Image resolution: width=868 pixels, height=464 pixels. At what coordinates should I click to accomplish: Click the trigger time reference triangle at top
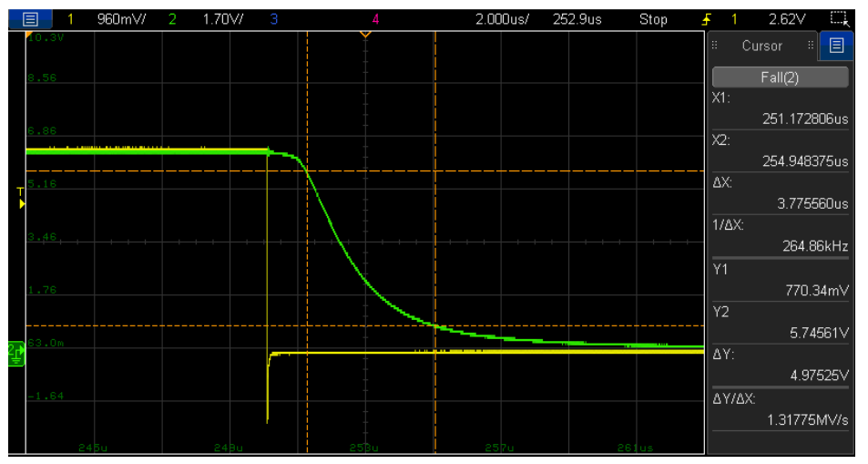365,35
